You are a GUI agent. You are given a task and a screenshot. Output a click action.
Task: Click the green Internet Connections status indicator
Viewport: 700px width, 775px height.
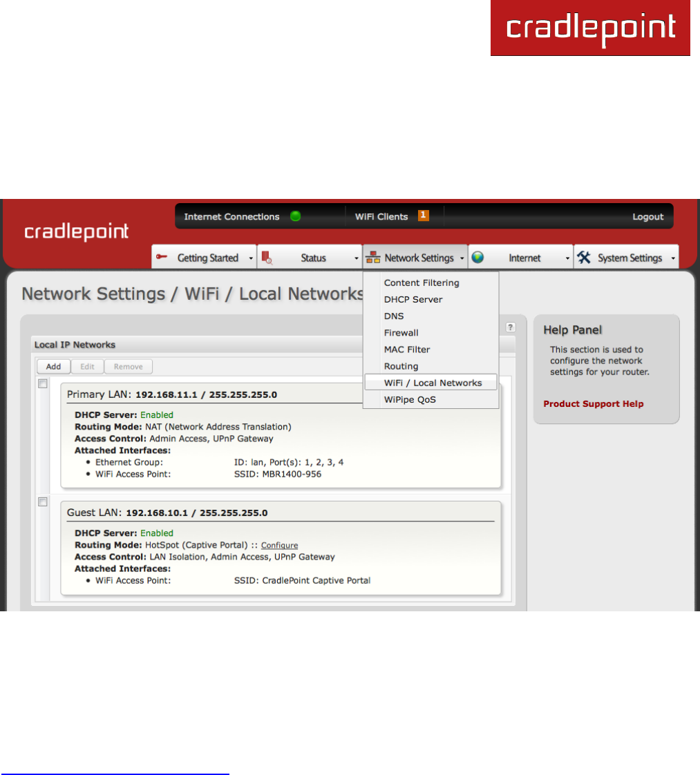coord(296,216)
